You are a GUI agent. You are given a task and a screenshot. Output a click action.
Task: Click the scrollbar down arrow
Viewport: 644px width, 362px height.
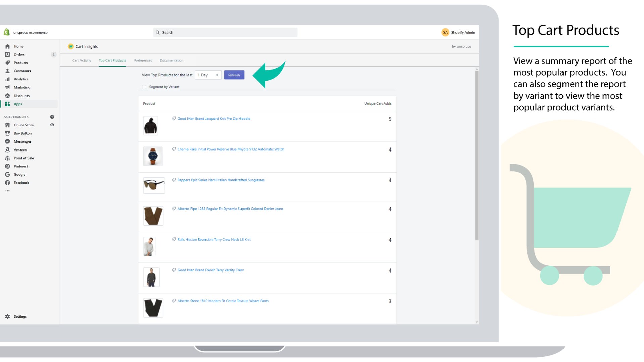(477, 322)
